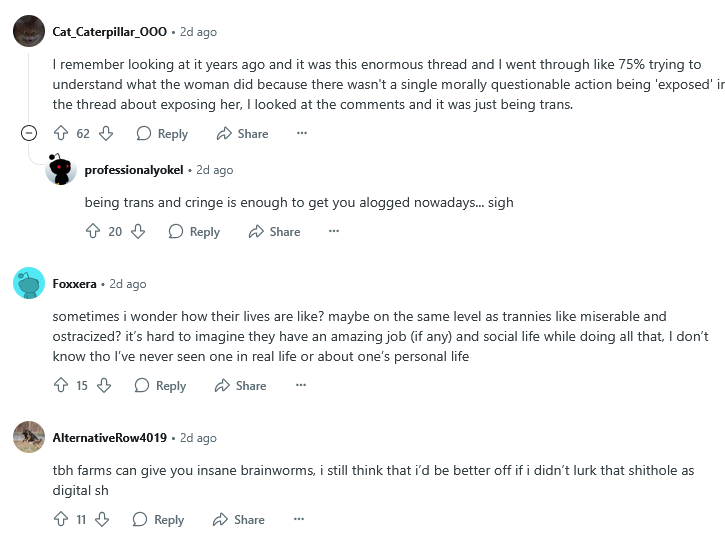
Task: Collapse Cat_Caterpillar_OOO's comment thread
Action: pos(29,133)
